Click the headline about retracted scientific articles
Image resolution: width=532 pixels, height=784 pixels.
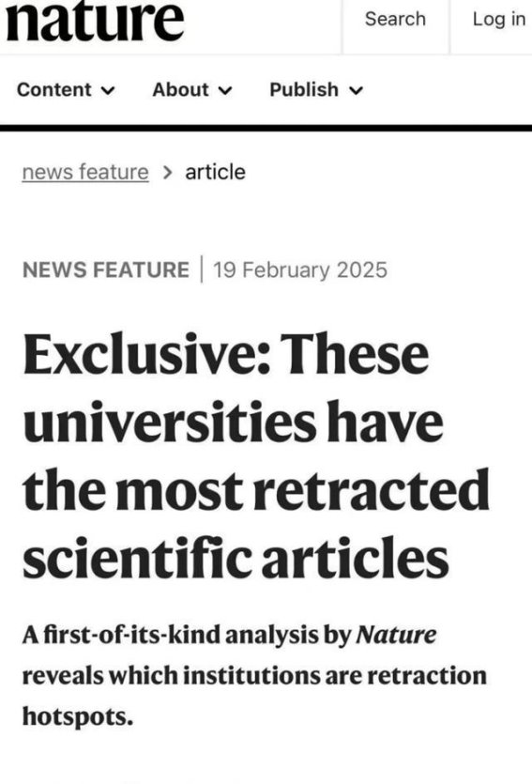click(256, 455)
